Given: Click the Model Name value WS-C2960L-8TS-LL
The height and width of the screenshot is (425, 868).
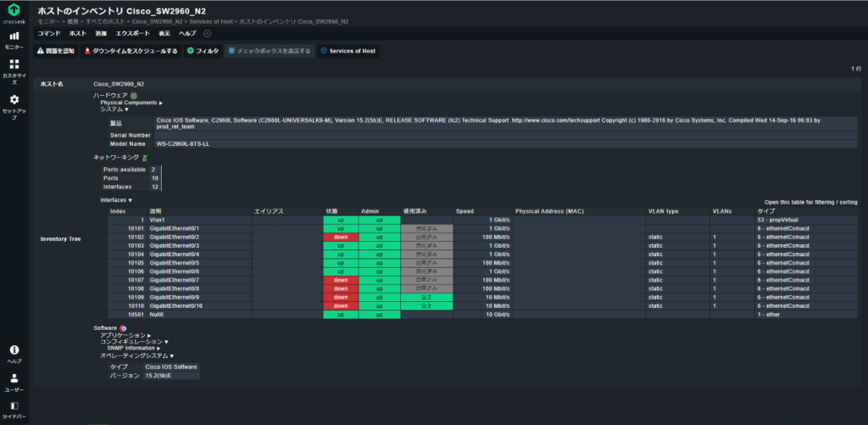Looking at the screenshot, I should 183,144.
